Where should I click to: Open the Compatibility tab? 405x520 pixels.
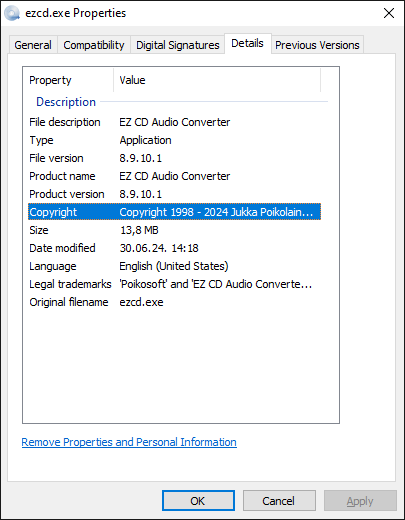point(94,45)
